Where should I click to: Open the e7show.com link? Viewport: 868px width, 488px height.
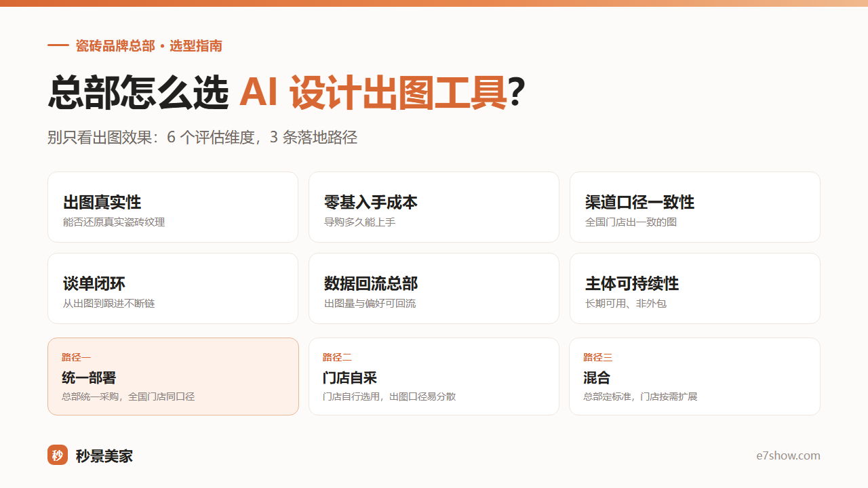[x=788, y=455]
